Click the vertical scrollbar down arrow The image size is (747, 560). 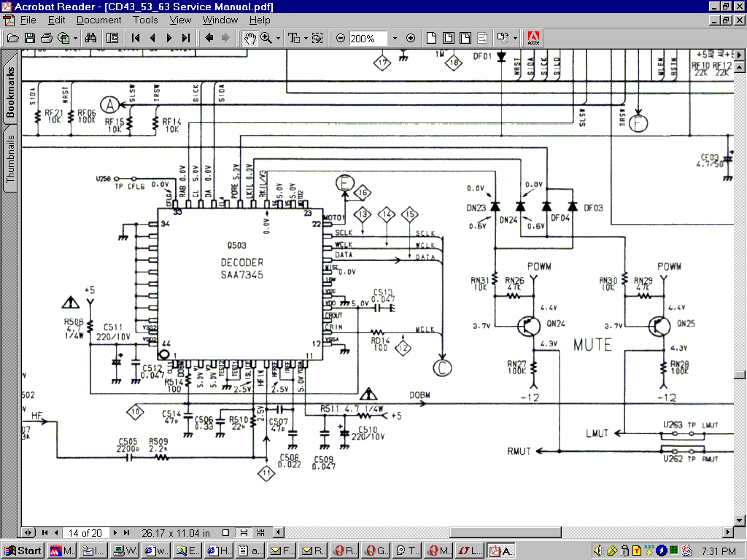coord(740,519)
